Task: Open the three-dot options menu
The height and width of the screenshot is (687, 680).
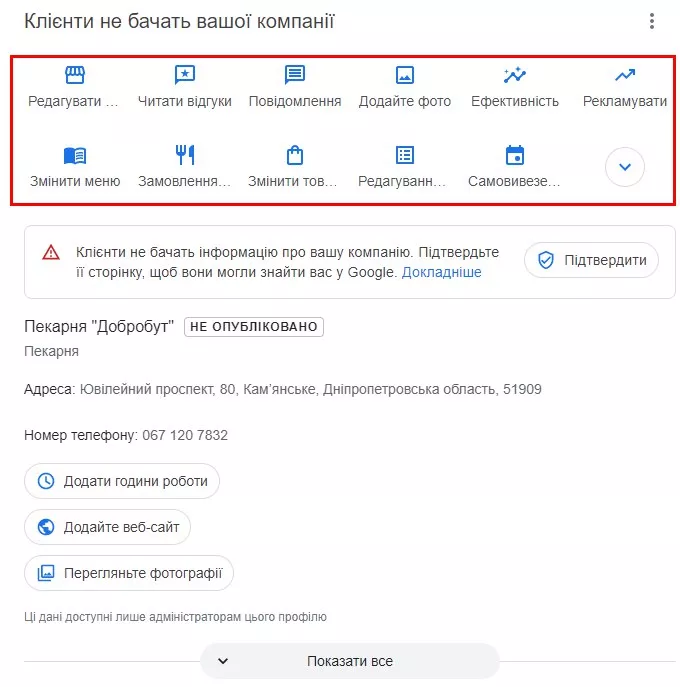Action: click(652, 21)
